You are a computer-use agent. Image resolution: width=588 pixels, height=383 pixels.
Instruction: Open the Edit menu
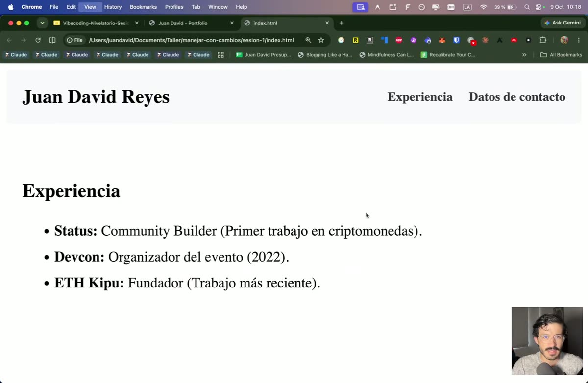click(x=71, y=7)
